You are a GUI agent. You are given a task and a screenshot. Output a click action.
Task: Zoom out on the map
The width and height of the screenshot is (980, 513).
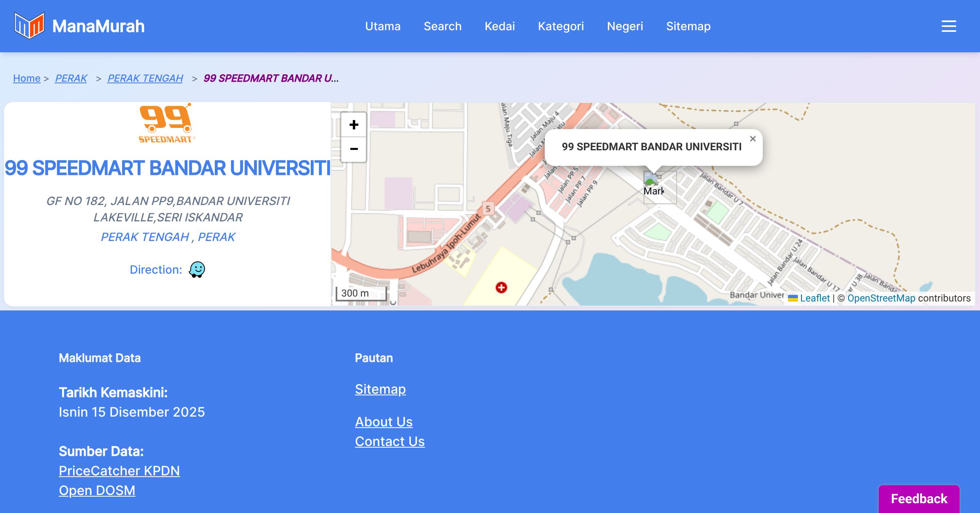click(x=354, y=149)
